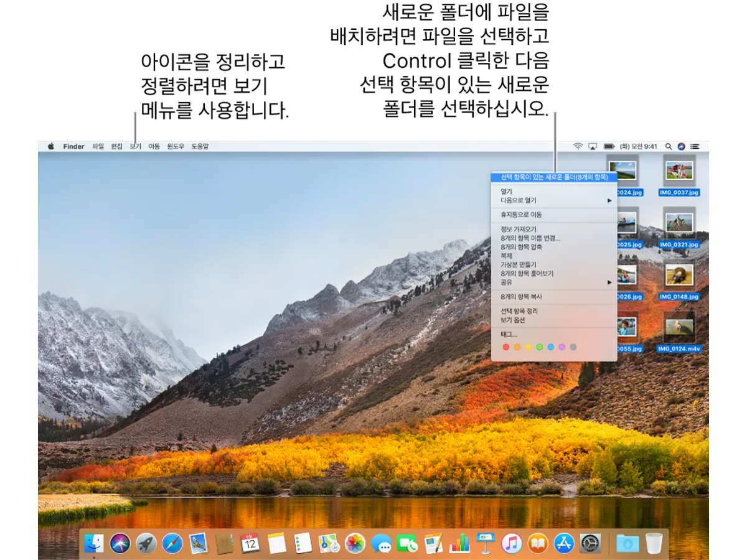747x560 pixels.
Task: Choose 보기 옵션 in context menu
Action: (x=554, y=320)
